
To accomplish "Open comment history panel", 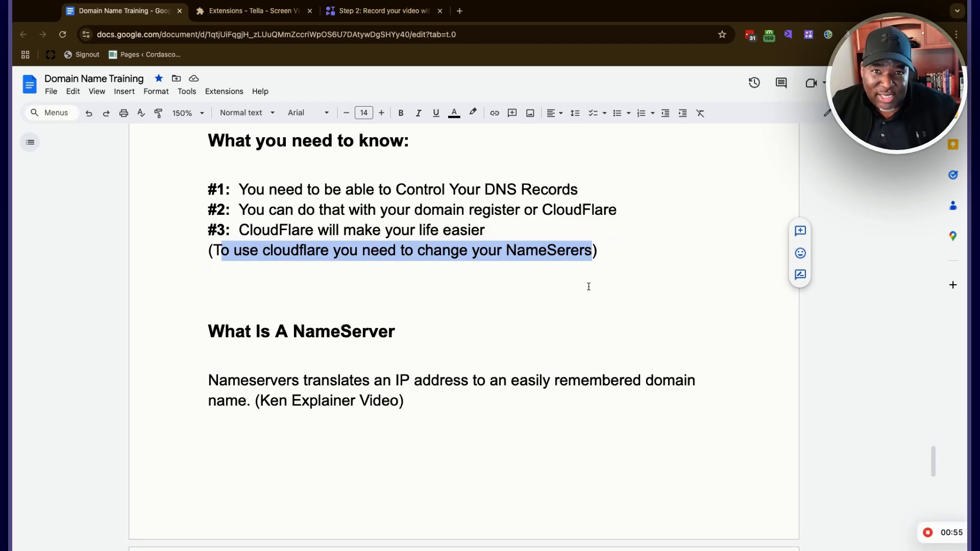I will click(781, 83).
